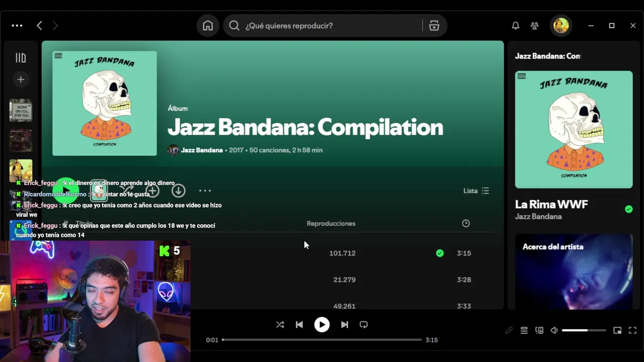This screenshot has width=644, height=362.
Task: Click now playing album artwork in right panel
Action: pyautogui.click(x=574, y=130)
